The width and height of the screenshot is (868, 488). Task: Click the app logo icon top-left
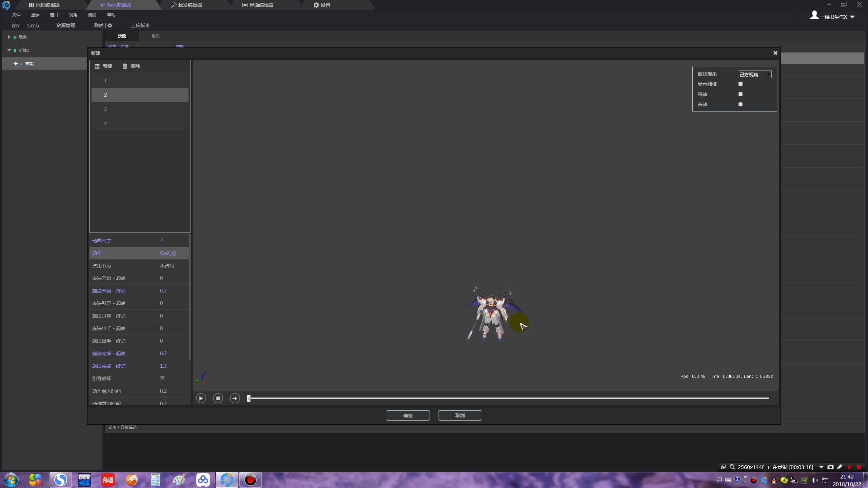[x=6, y=5]
